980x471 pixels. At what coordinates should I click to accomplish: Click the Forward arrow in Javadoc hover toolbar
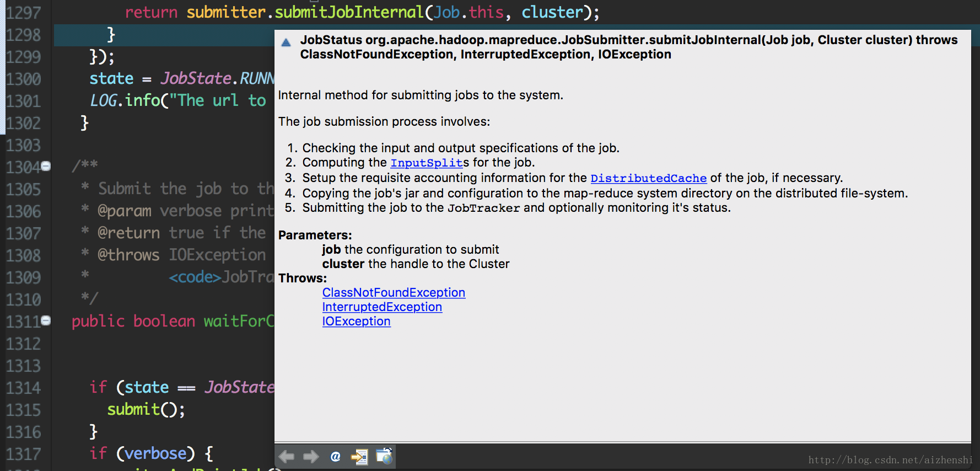(x=311, y=456)
